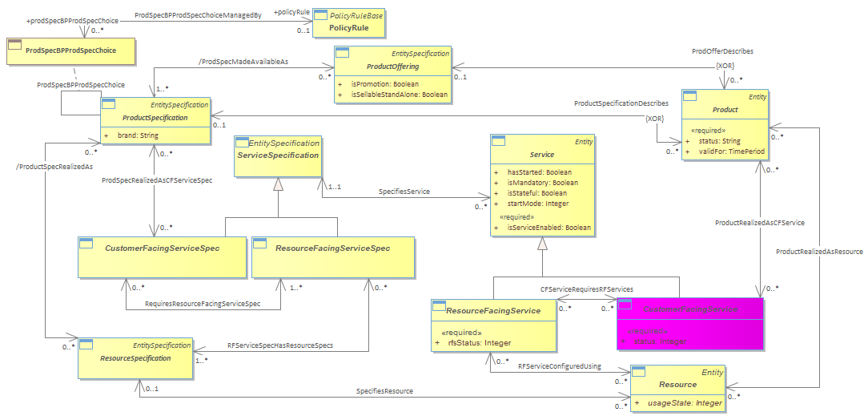This screenshot has width=868, height=420.
Task: Click the class icon in ProductOffering box
Action: (x=344, y=53)
